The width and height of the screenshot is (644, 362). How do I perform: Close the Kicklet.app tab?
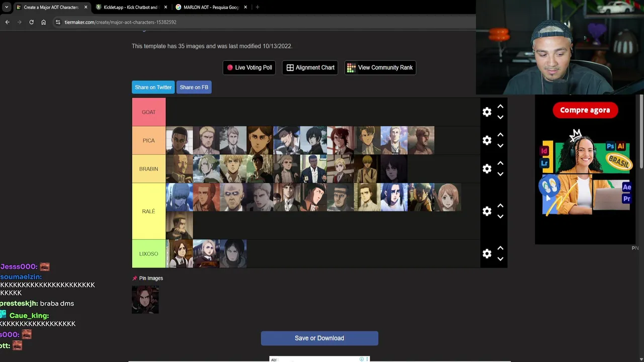click(x=166, y=7)
